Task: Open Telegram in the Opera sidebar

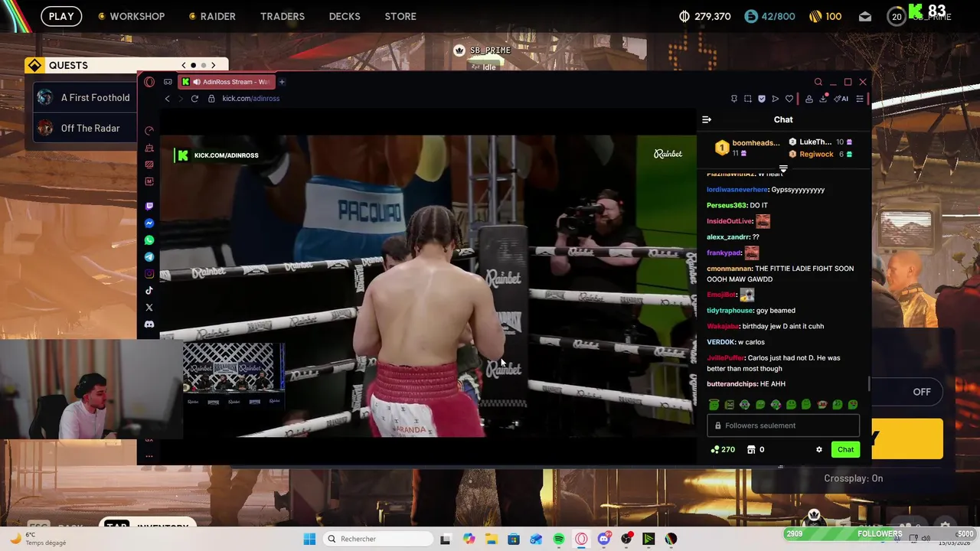Action: 149,257
